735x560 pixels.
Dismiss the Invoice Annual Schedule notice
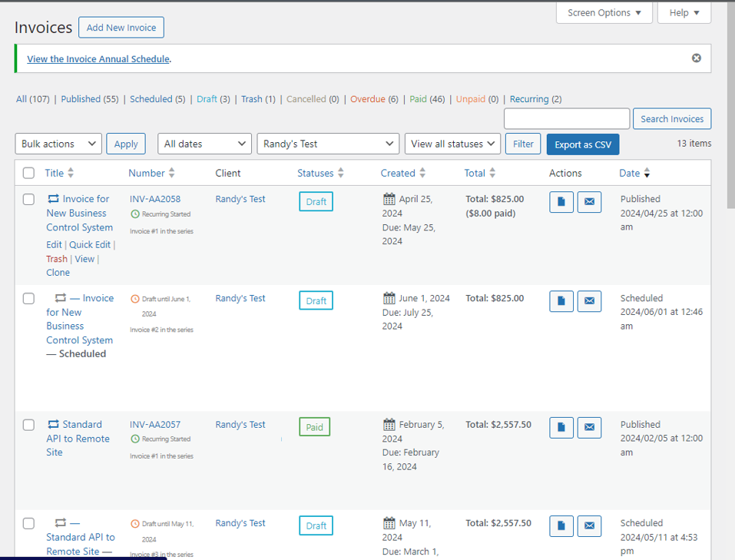tap(696, 58)
